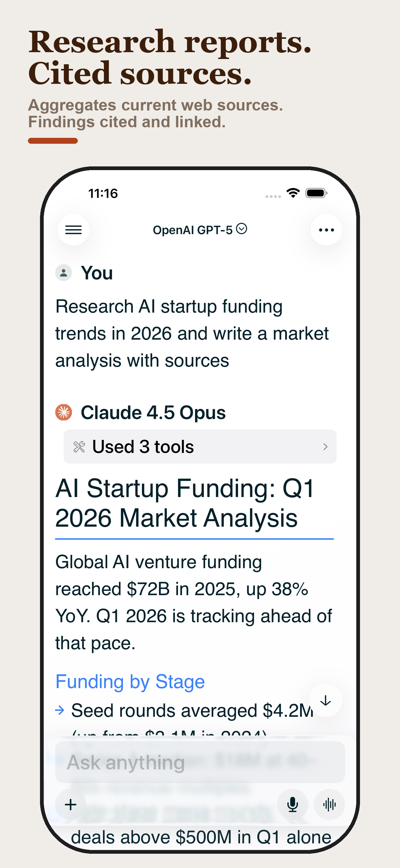Tap the user profile avatar icon
Image resolution: width=400 pixels, height=868 pixels.
pyautogui.click(x=64, y=273)
